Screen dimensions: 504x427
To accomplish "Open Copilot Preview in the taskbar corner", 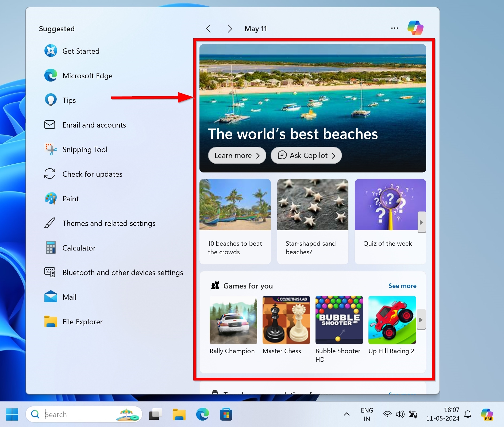I will pos(487,414).
